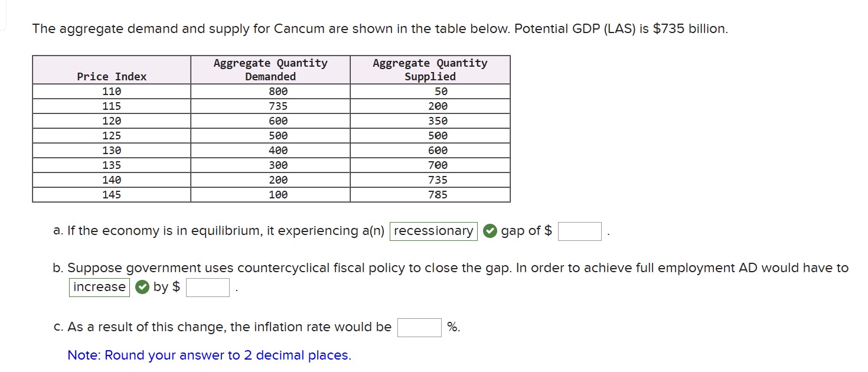Click green checkmark next to increase
The height and width of the screenshot is (372, 868).
coord(142,287)
